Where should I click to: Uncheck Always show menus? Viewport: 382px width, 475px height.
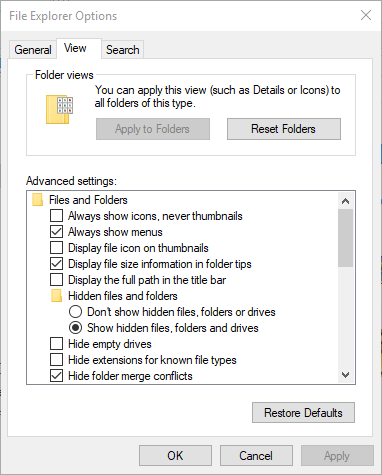[56, 232]
